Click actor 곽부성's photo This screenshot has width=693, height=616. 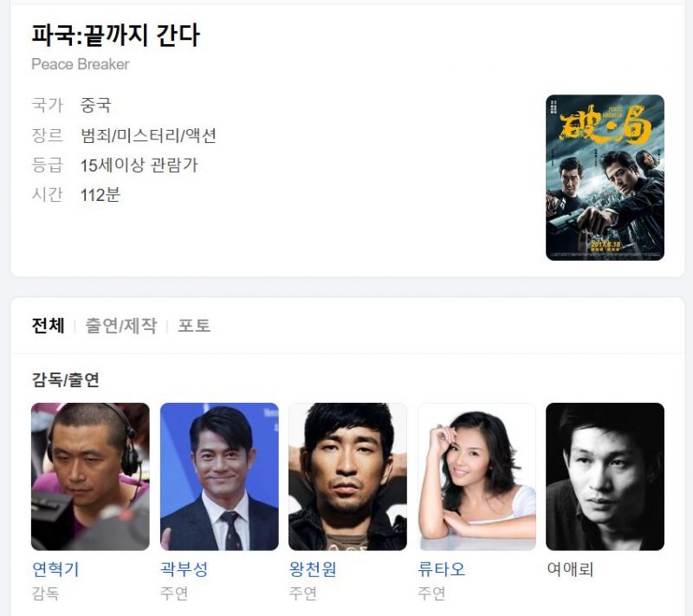click(219, 477)
